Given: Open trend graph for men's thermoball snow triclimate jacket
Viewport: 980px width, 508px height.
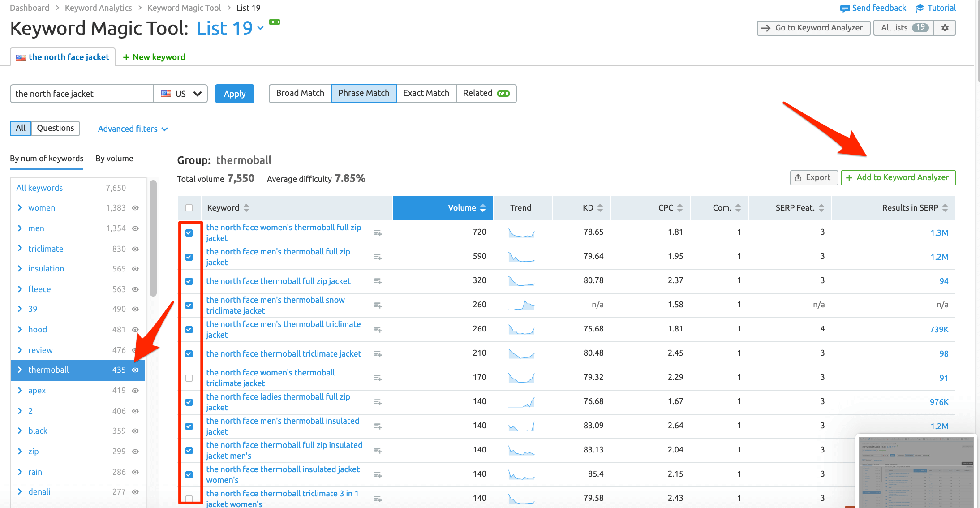Looking at the screenshot, I should (x=521, y=305).
